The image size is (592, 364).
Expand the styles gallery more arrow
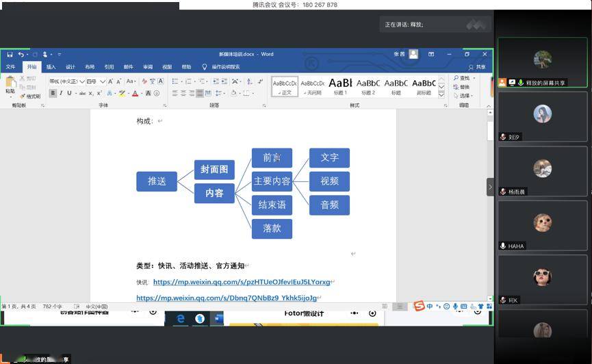click(x=441, y=95)
